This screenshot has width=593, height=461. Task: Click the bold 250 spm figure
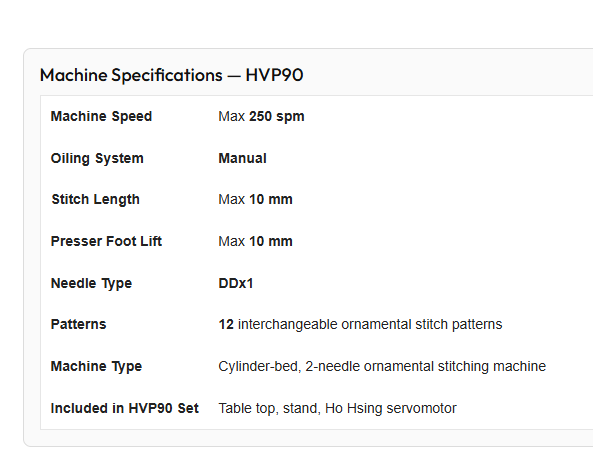[277, 116]
